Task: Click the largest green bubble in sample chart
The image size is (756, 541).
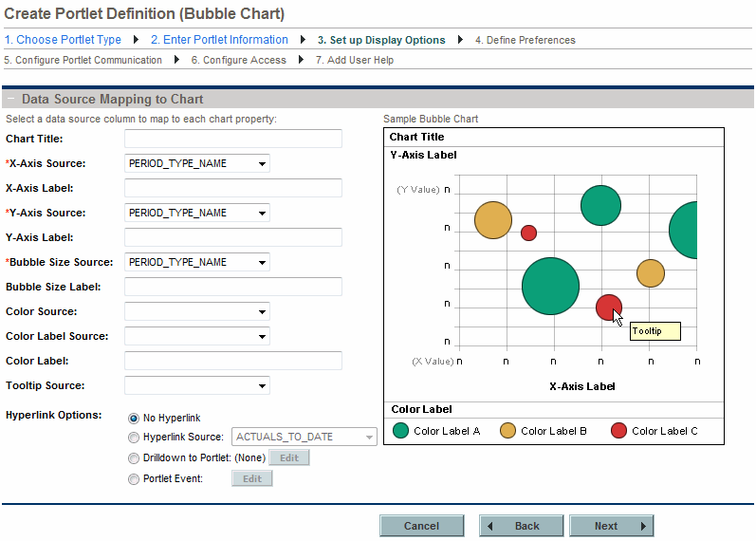Action: pos(550,286)
